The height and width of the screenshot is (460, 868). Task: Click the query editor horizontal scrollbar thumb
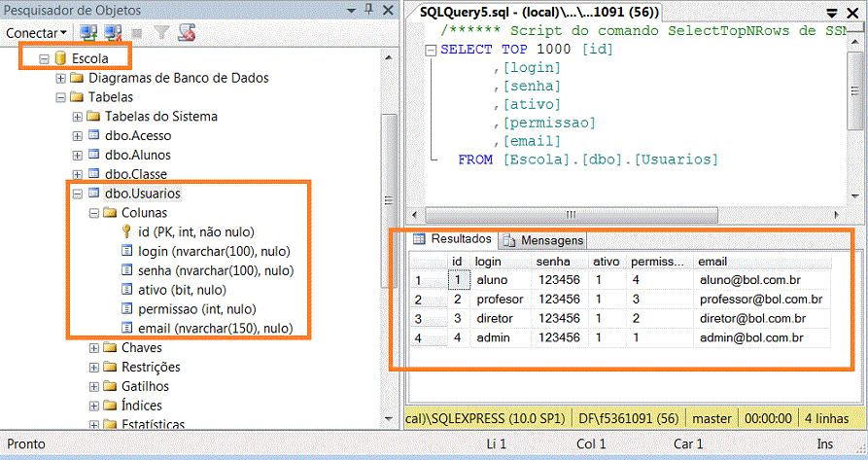click(x=572, y=215)
